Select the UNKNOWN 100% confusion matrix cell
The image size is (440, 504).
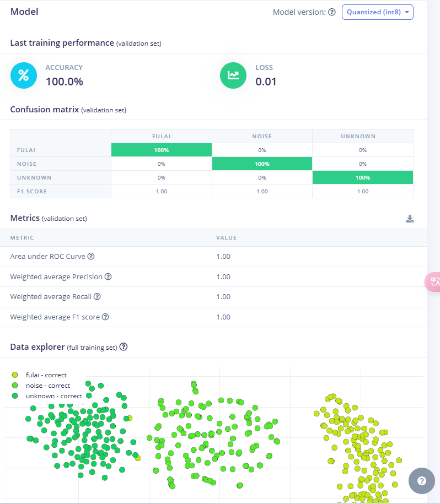coord(362,177)
